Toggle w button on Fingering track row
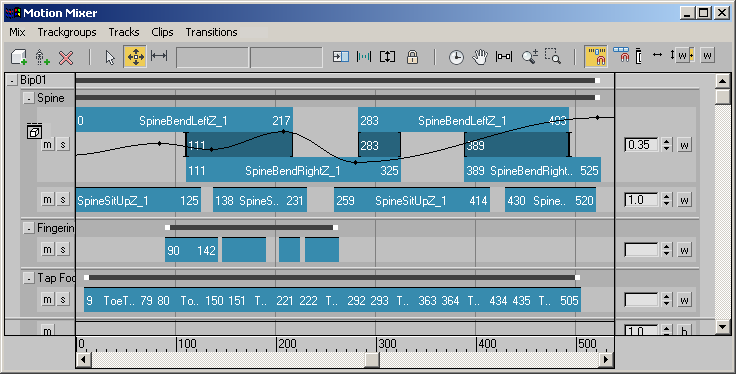 [x=684, y=250]
